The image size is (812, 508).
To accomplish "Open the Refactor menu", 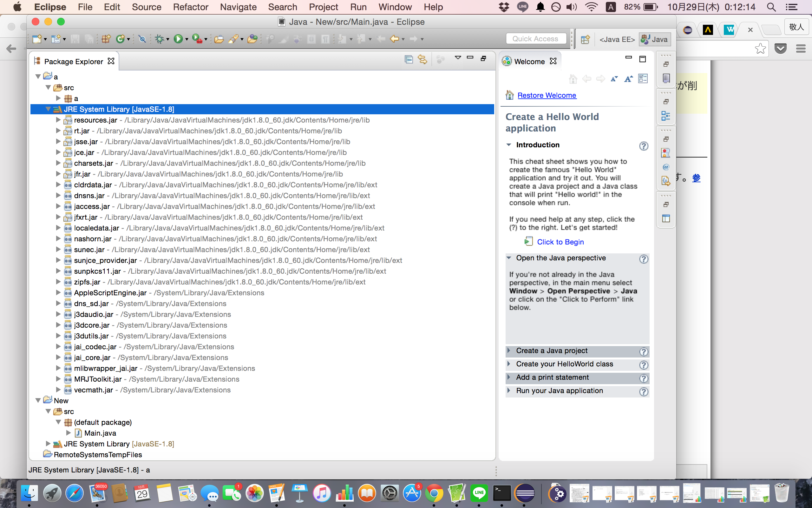I will 191,7.
